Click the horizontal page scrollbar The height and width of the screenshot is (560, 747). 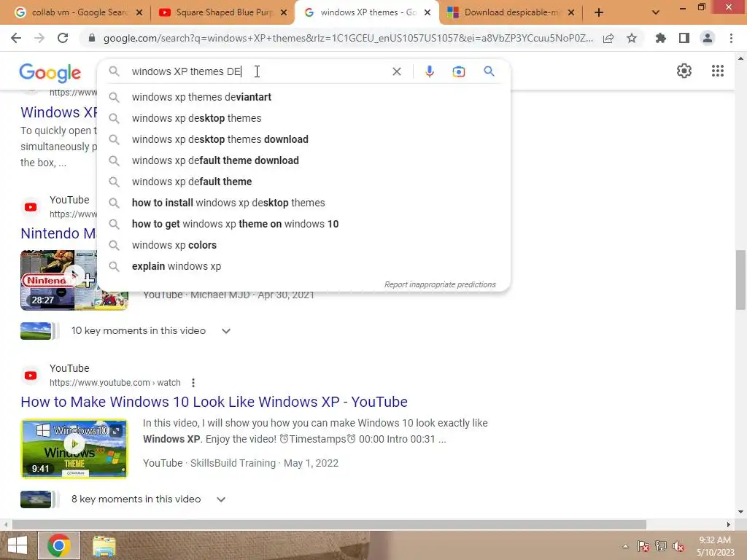point(329,525)
